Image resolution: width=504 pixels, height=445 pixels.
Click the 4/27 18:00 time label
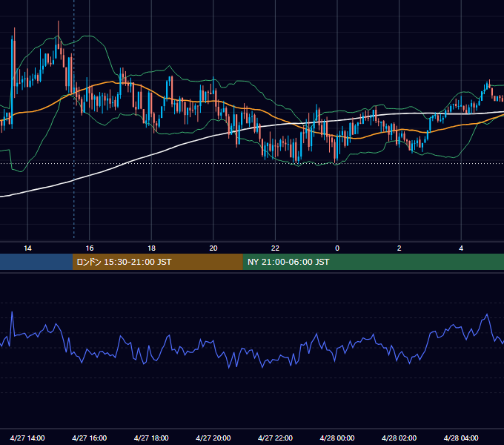151,438
